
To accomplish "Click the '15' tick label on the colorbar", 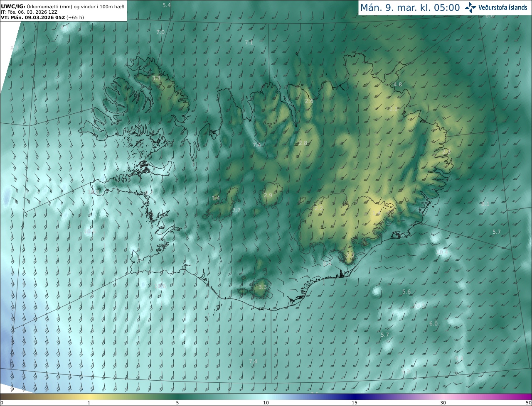I will pos(355,403).
